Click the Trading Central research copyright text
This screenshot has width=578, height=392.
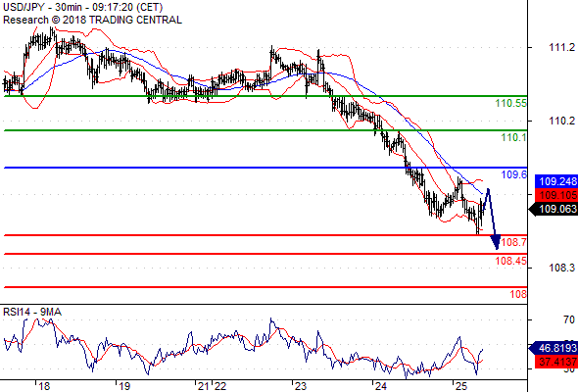click(92, 20)
